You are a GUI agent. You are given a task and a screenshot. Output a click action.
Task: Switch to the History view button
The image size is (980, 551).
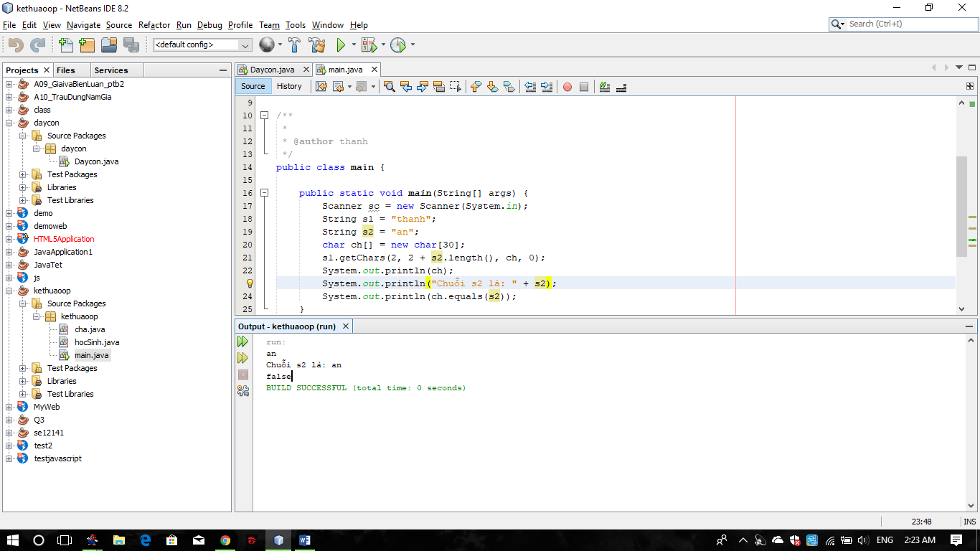[289, 86]
